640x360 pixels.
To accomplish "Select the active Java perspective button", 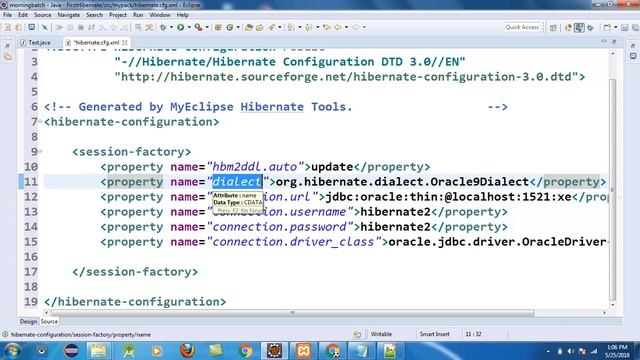I will 579,28.
